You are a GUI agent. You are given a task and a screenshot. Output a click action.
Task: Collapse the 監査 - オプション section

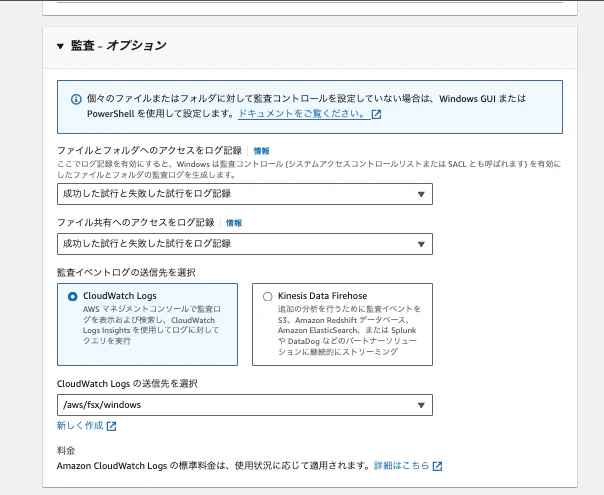60,46
